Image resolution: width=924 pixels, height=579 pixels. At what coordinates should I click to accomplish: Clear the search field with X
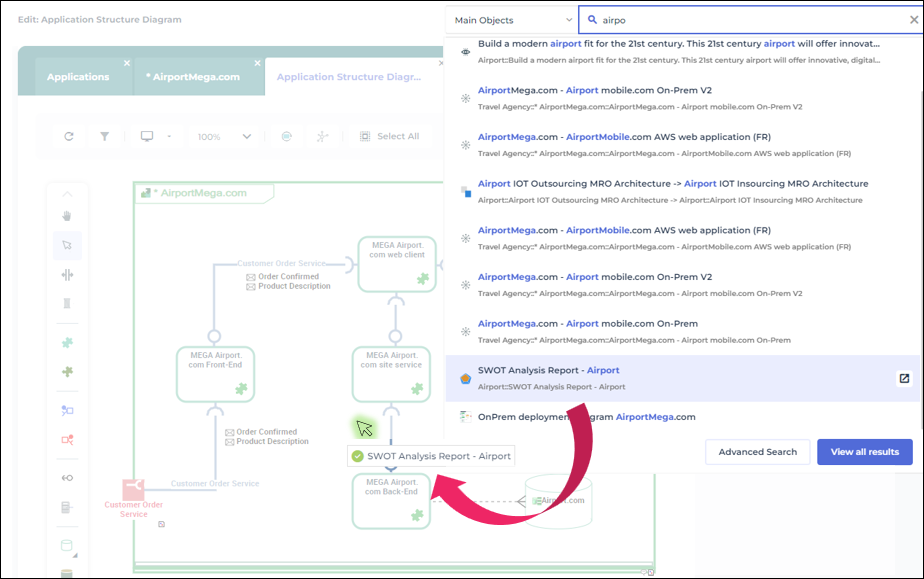(x=910, y=20)
